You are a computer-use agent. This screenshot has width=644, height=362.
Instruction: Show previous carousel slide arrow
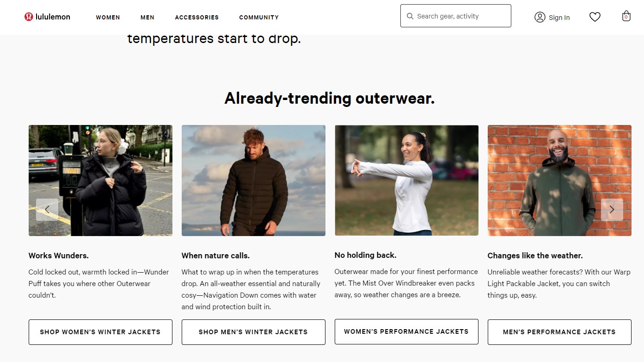pyautogui.click(x=47, y=210)
